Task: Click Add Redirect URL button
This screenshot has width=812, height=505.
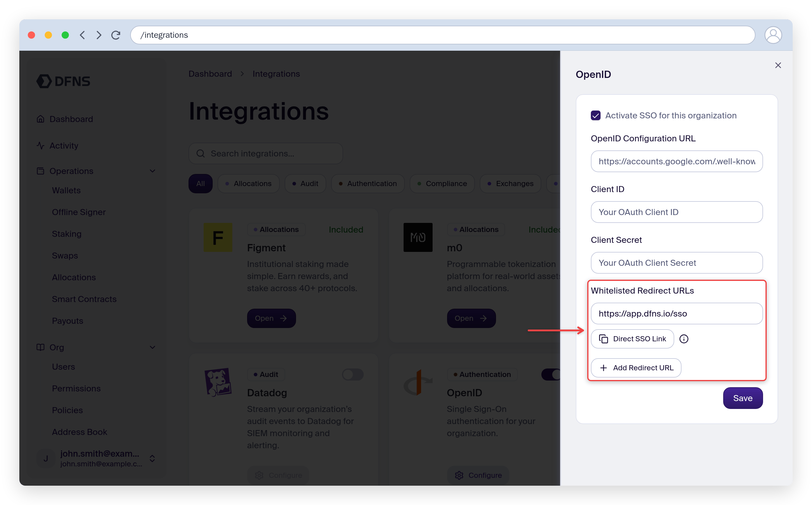Action: [636, 368]
